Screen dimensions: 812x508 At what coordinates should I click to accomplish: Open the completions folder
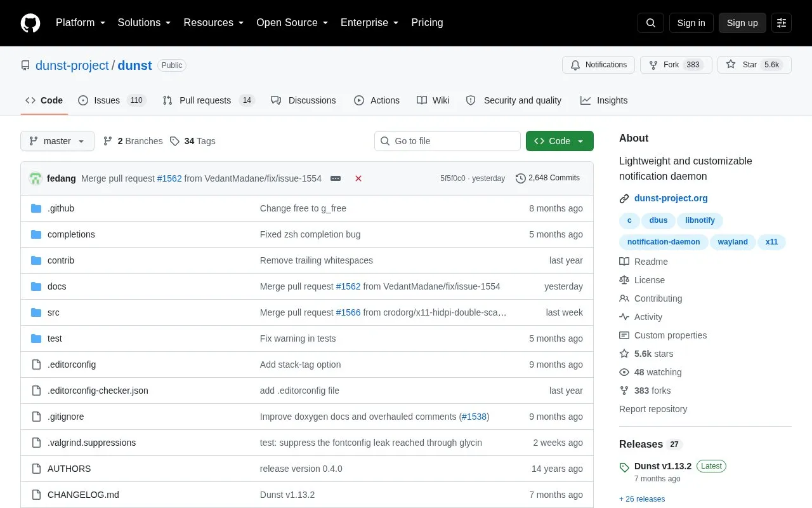click(71, 234)
